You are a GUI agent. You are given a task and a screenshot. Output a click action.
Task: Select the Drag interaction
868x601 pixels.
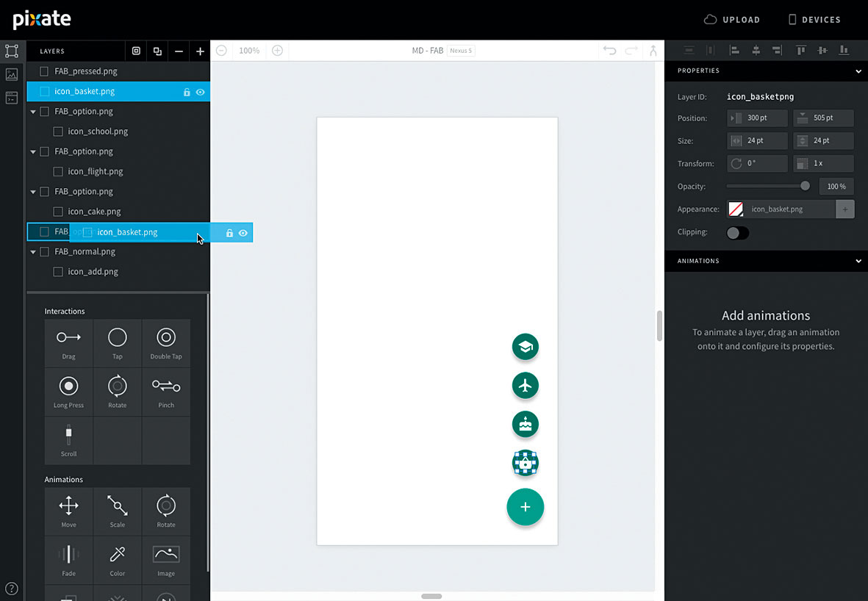[68, 343]
